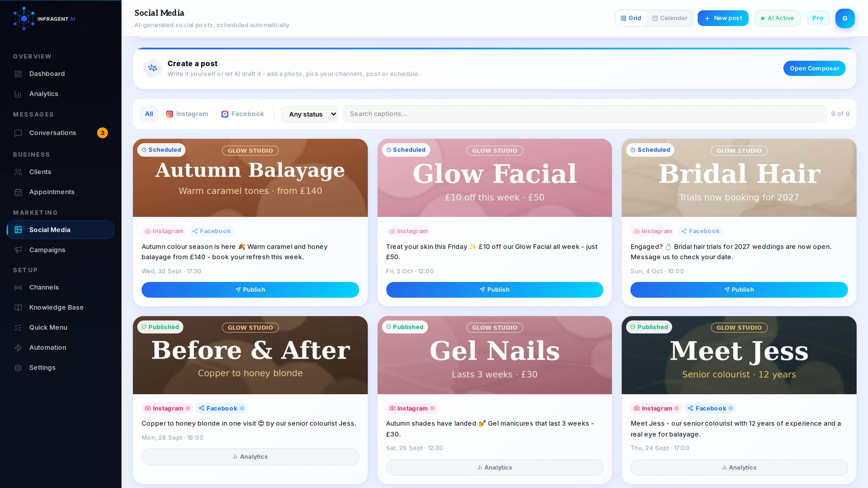Screen dimensions: 868x488
Task: Click the Open Composer button
Action: tap(814, 68)
